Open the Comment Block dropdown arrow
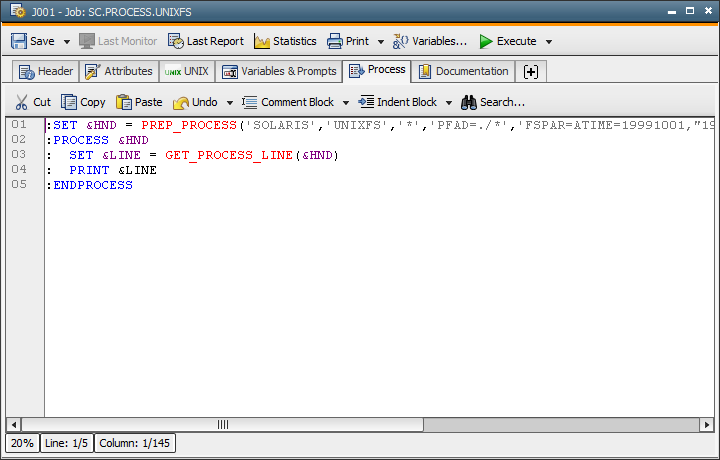 pyautogui.click(x=346, y=103)
